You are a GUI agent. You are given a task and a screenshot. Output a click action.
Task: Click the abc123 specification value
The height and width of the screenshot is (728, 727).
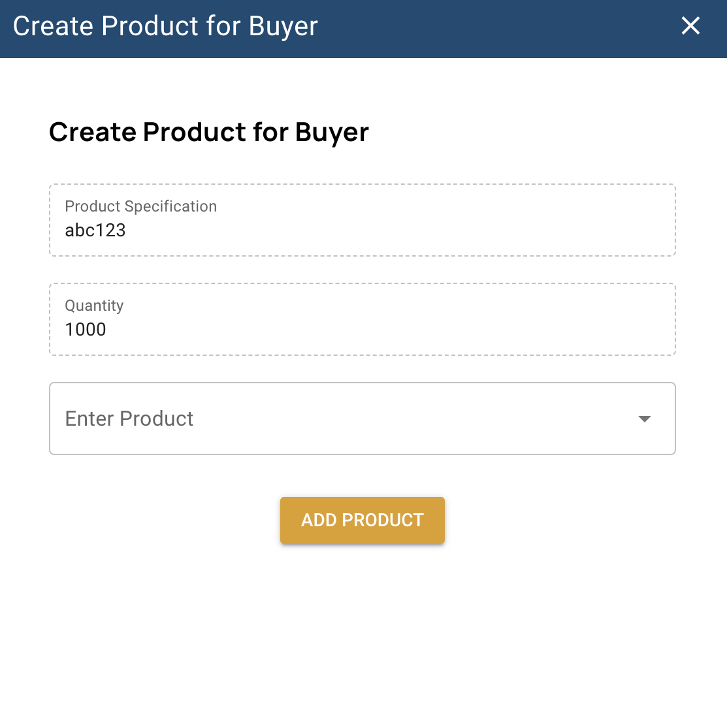point(95,230)
